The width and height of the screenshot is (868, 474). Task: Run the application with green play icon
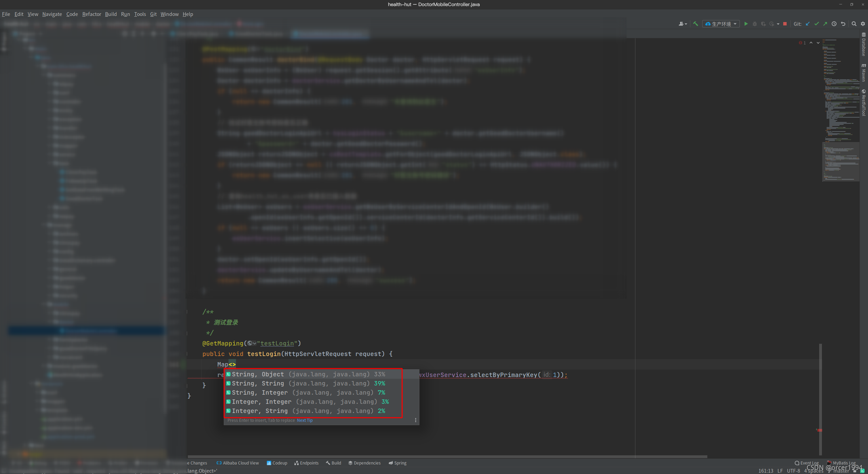pos(746,24)
